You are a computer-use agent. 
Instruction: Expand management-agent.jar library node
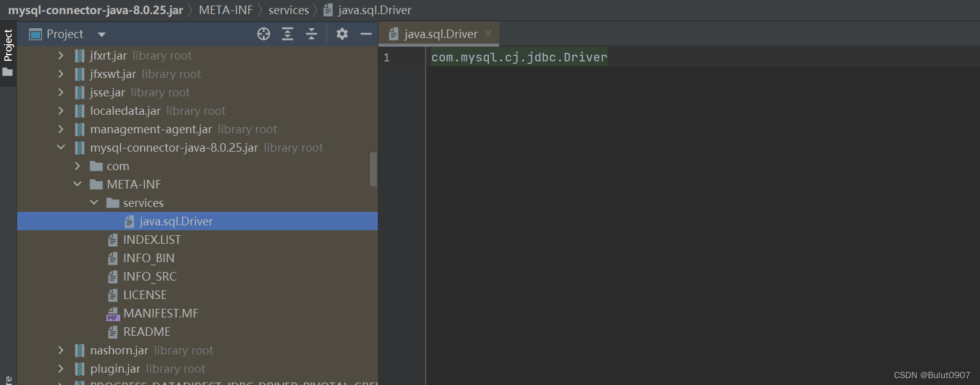tap(61, 129)
